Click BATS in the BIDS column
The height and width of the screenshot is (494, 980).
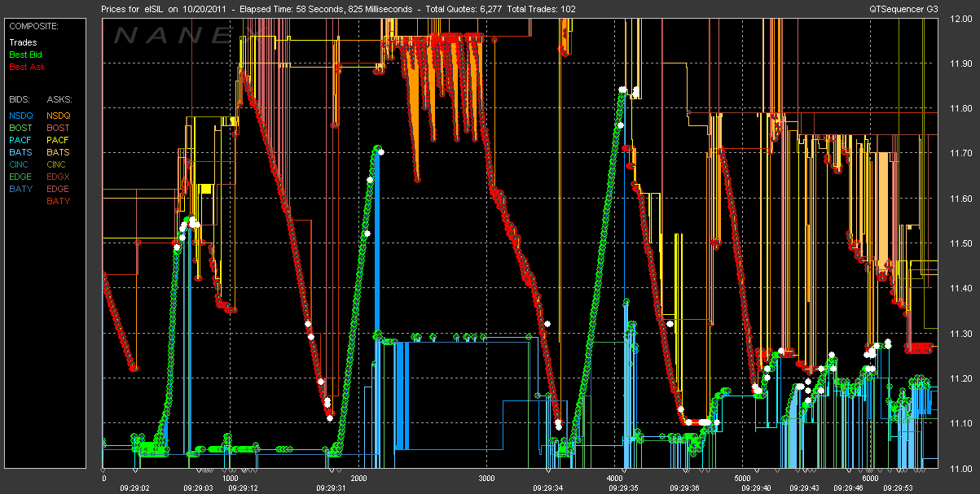point(22,152)
